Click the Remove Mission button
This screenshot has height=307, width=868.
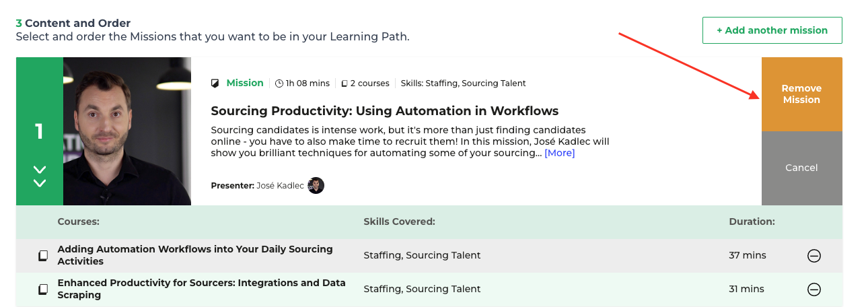[801, 94]
